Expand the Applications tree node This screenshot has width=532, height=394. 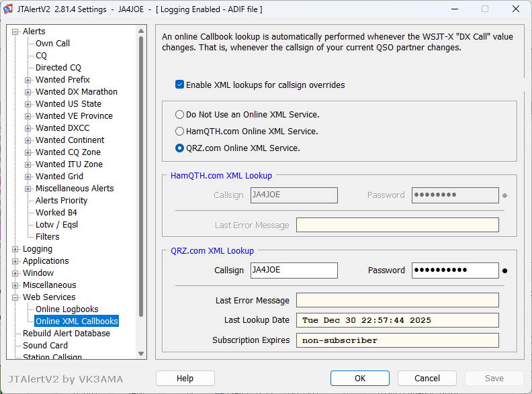point(15,261)
